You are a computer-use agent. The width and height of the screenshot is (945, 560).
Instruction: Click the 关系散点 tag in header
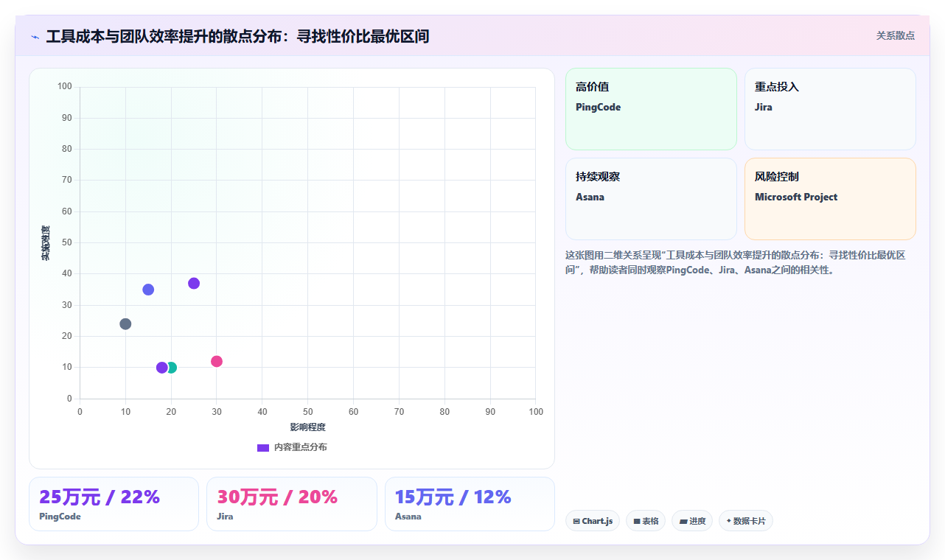[x=896, y=35]
